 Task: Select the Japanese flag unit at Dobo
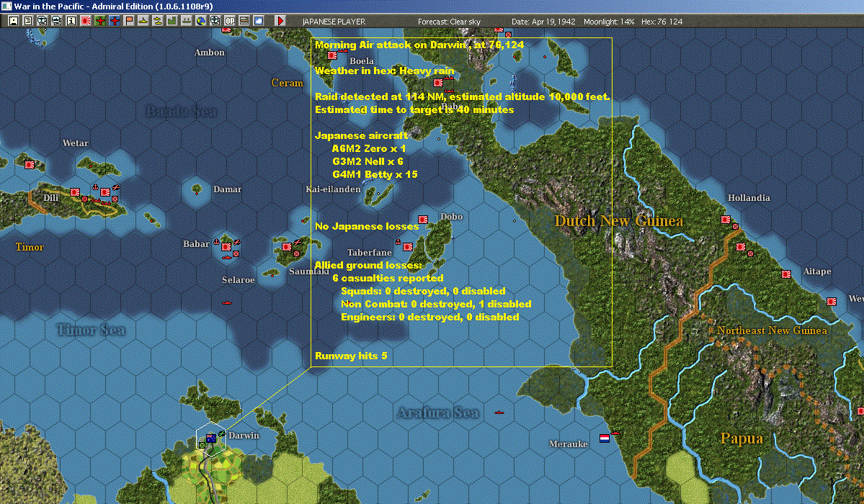point(423,219)
